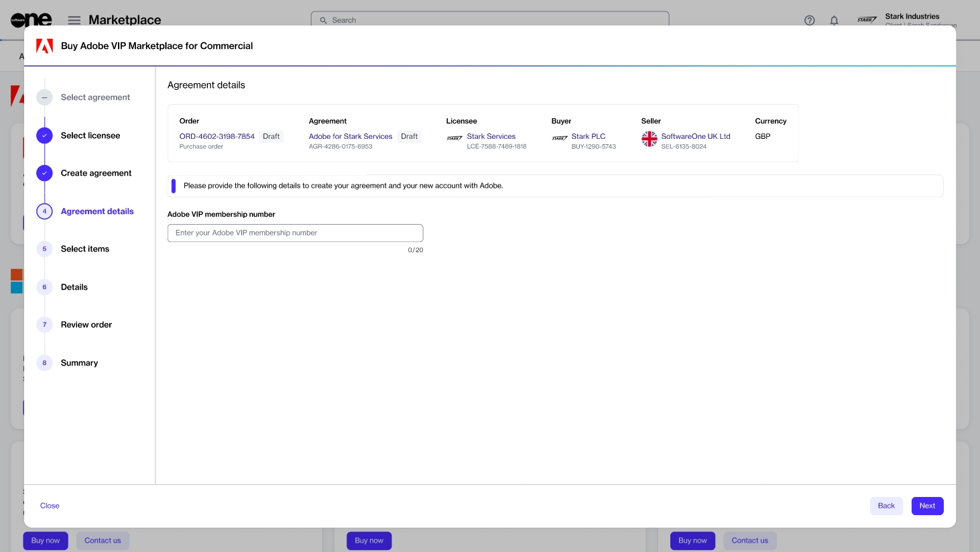The height and width of the screenshot is (552, 980).
Task: Open SoftwareOne UK Ltd seller link
Action: pos(696,136)
